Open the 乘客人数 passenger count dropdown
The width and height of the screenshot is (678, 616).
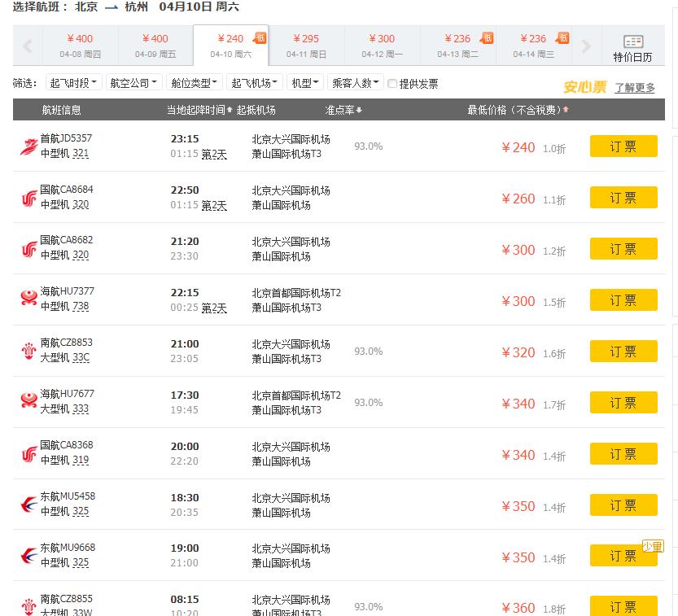tap(355, 82)
